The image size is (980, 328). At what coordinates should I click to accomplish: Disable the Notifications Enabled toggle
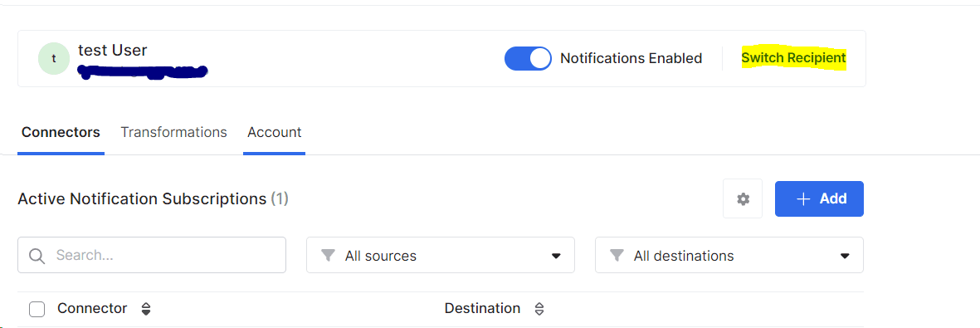pos(528,58)
